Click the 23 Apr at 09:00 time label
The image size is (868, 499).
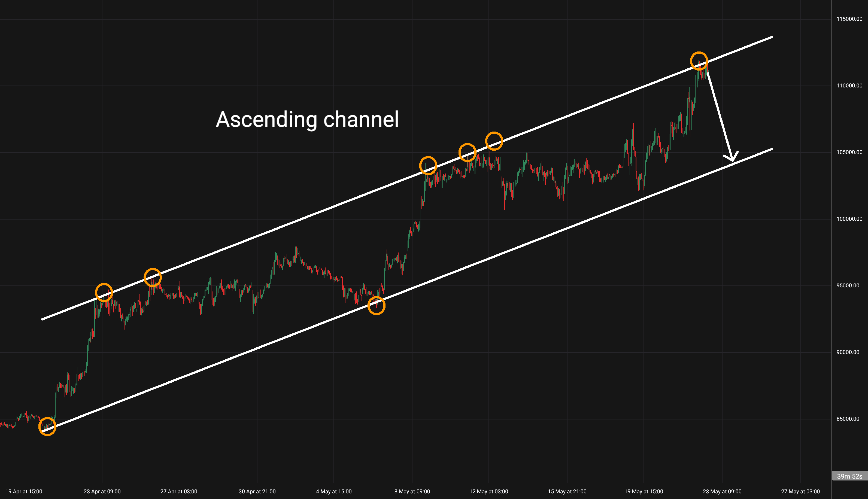[102, 491]
